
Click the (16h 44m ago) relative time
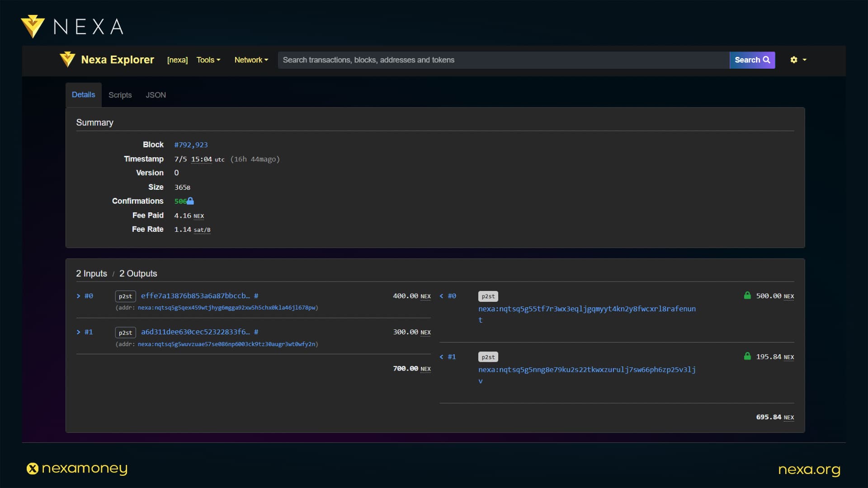coord(255,160)
